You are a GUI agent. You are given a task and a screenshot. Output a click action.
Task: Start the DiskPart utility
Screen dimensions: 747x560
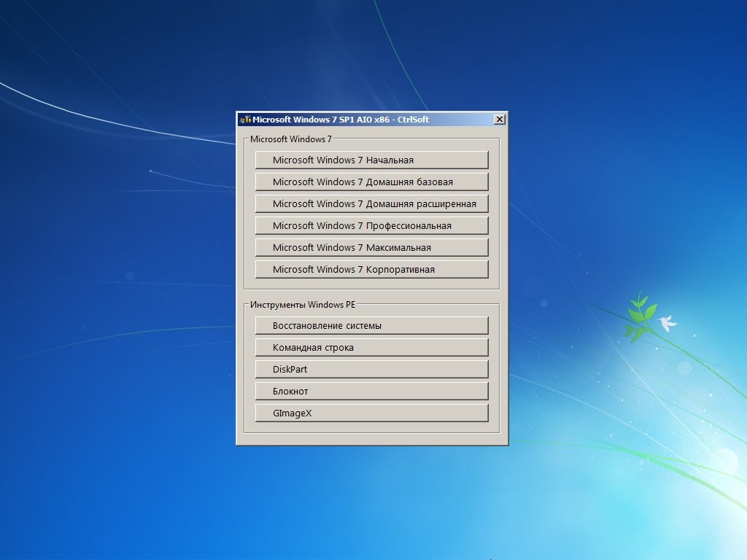coord(371,370)
